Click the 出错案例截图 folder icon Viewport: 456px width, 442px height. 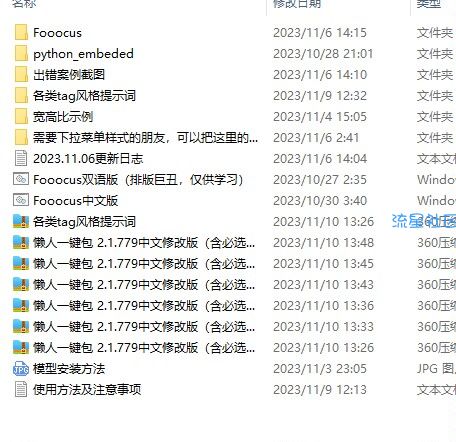click(x=21, y=75)
